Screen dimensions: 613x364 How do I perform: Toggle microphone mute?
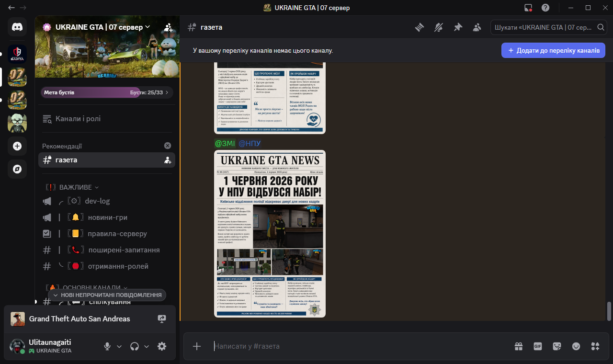108,346
